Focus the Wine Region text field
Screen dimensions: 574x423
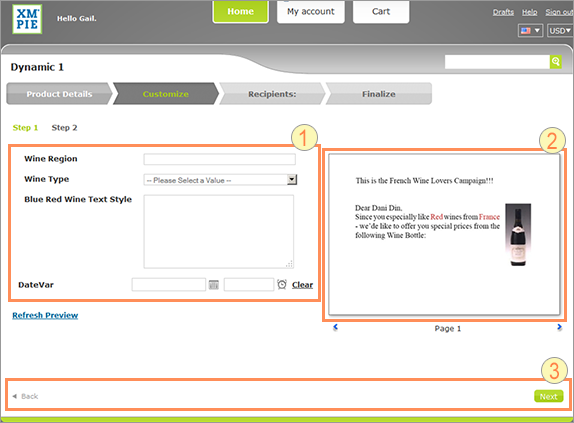click(x=220, y=159)
